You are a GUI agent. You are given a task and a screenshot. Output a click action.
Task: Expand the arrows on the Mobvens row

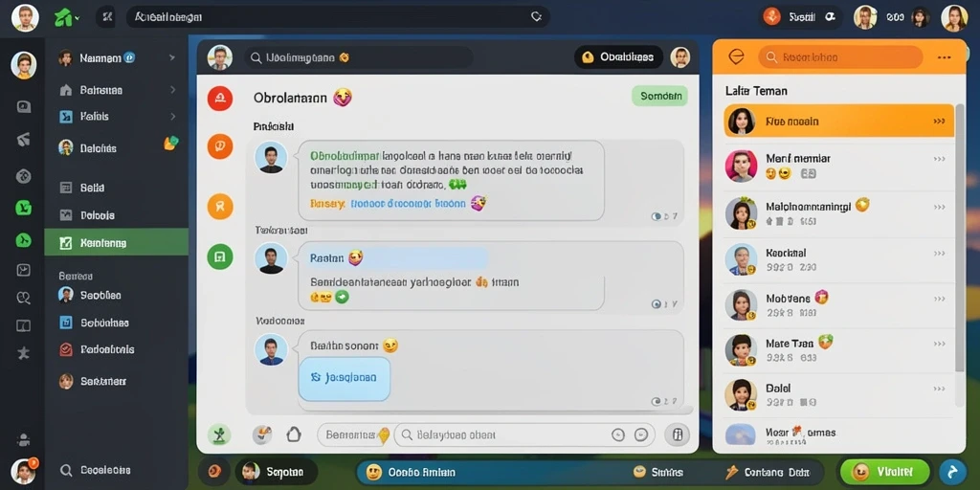point(939,299)
